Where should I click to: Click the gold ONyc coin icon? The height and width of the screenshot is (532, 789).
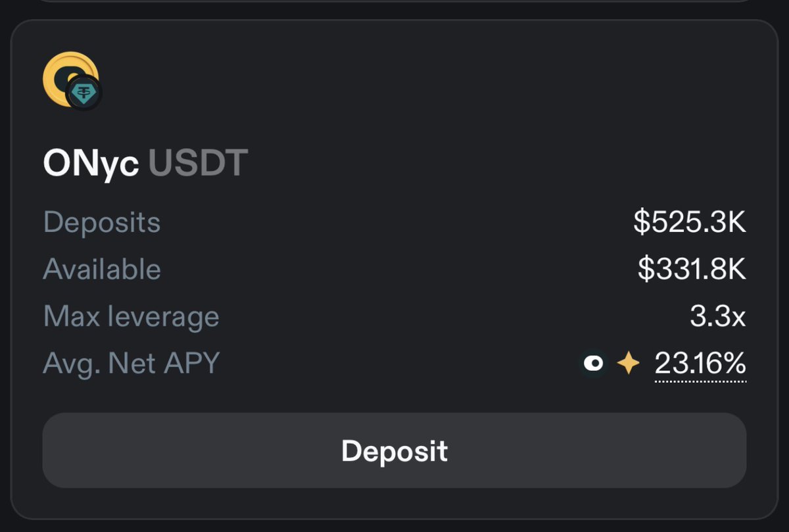pos(66,74)
